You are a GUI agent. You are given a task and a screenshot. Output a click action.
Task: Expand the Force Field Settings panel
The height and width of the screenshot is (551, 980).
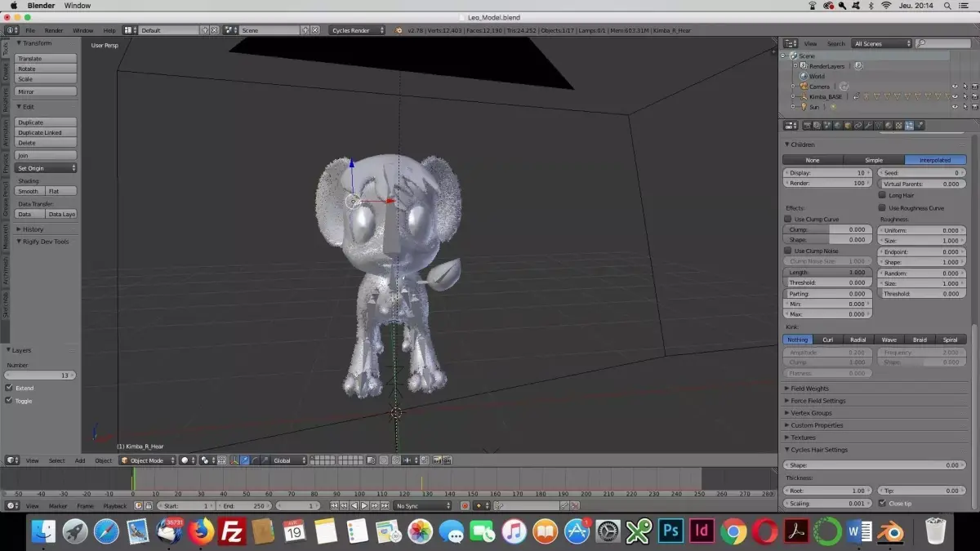[817, 401]
